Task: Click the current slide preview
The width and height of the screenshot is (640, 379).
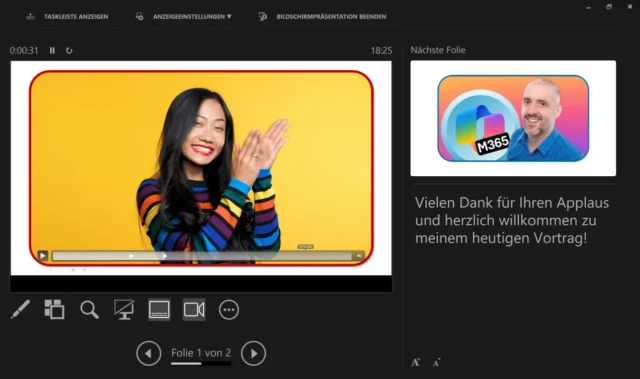Action: click(x=201, y=168)
